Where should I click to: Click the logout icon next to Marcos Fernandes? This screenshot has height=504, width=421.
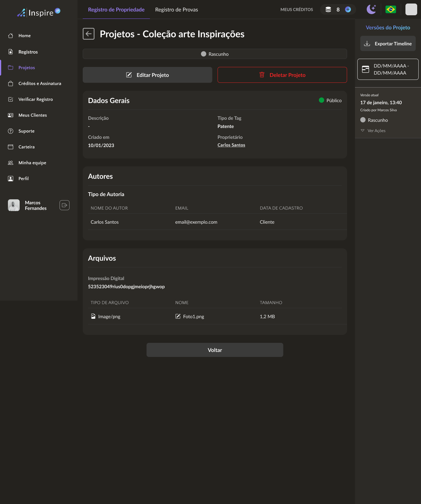(x=64, y=205)
